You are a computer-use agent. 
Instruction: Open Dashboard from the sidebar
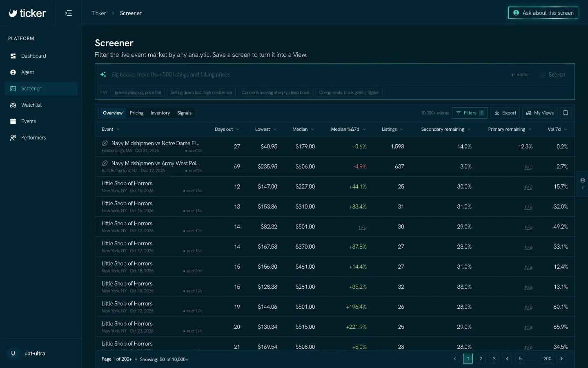click(41, 56)
